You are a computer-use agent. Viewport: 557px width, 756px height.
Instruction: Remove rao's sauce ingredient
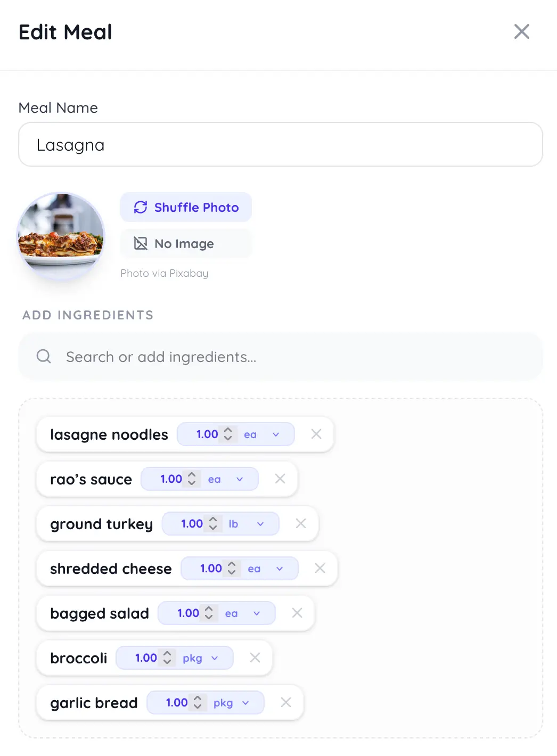tap(280, 479)
